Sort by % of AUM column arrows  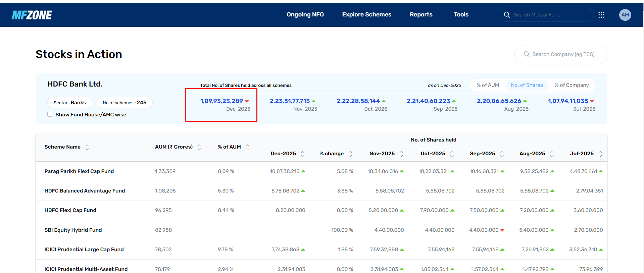pyautogui.click(x=248, y=147)
